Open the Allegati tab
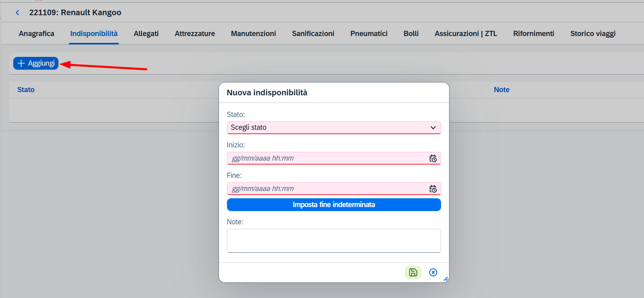The image size is (644, 298). (x=146, y=34)
